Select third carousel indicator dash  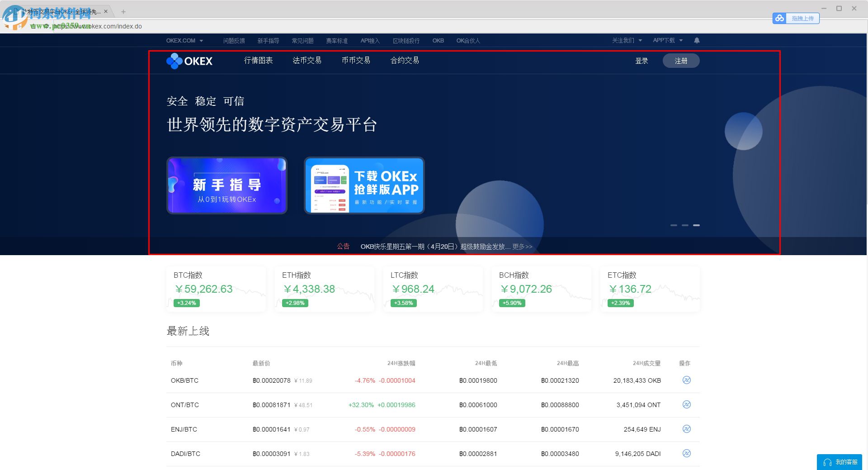[696, 225]
